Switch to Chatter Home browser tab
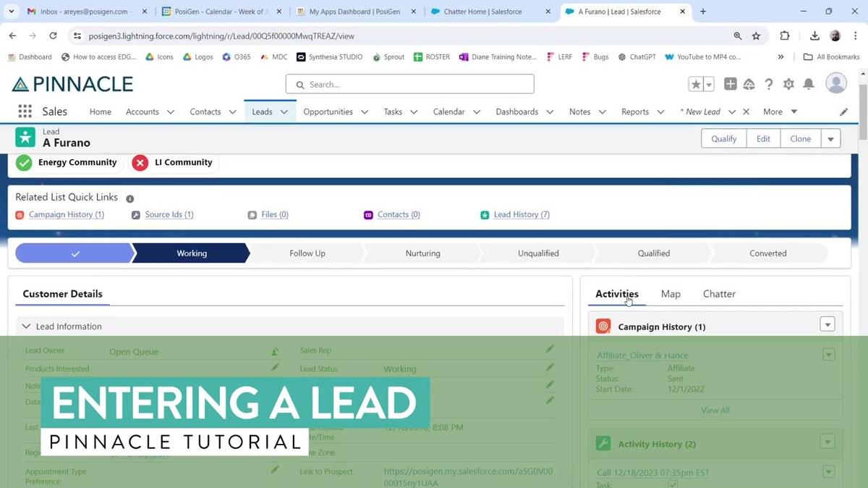The width and height of the screenshot is (868, 488). [x=492, y=12]
